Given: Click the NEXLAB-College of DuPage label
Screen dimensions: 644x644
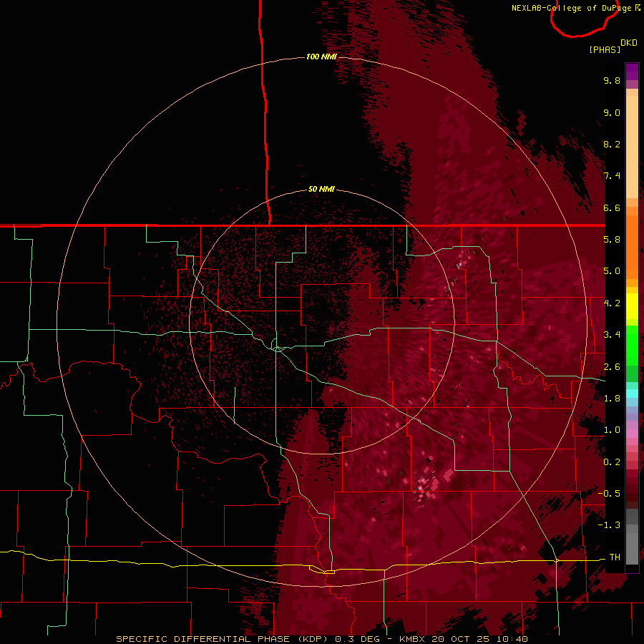Looking at the screenshot, I should click(x=572, y=8).
